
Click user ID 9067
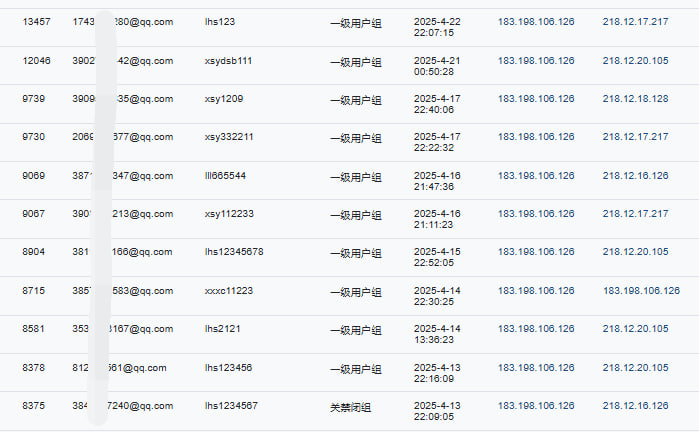(x=33, y=214)
